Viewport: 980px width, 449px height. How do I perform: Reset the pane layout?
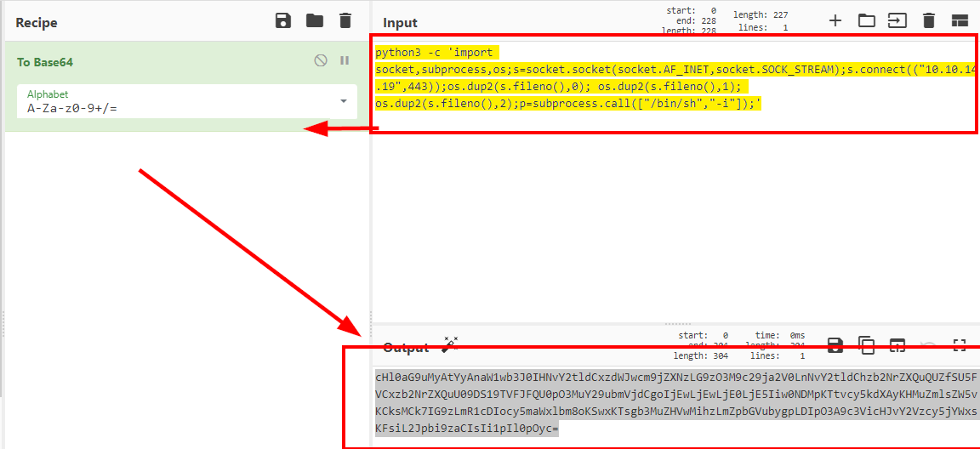click(960, 20)
